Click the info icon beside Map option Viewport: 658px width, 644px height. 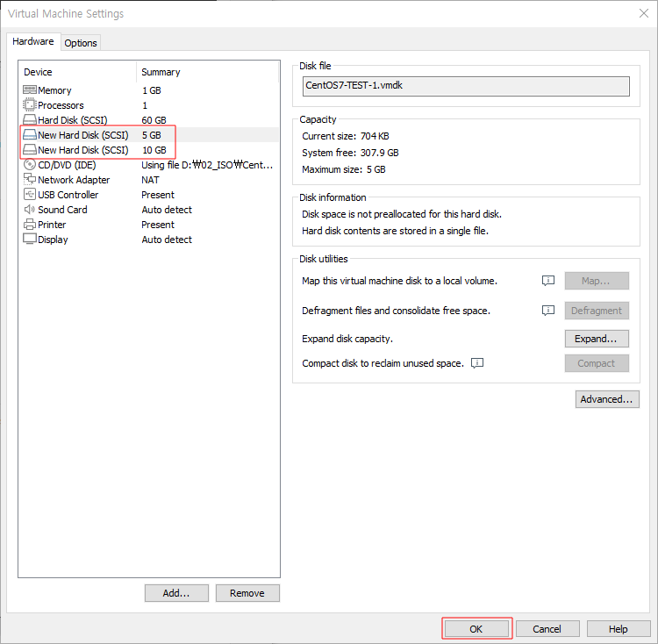pos(548,280)
